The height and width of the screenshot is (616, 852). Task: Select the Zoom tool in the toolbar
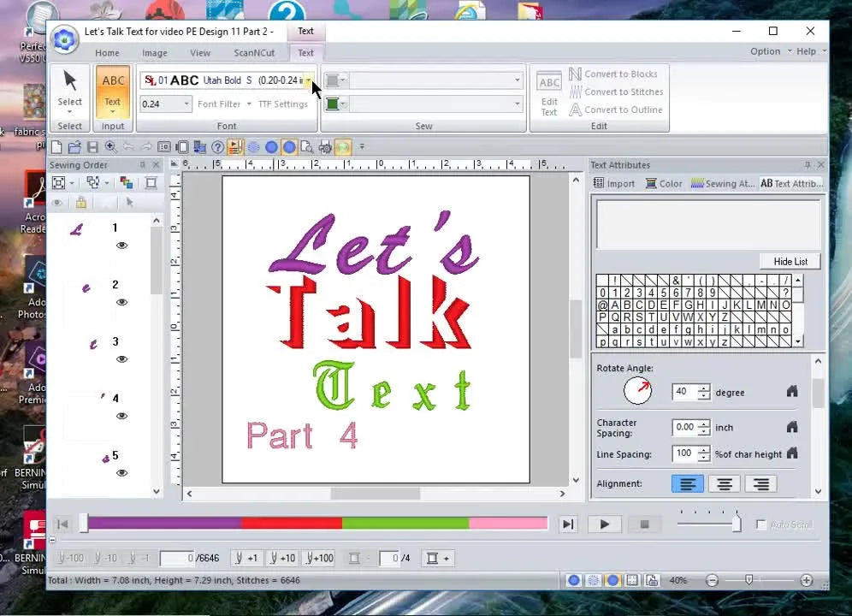(110, 146)
